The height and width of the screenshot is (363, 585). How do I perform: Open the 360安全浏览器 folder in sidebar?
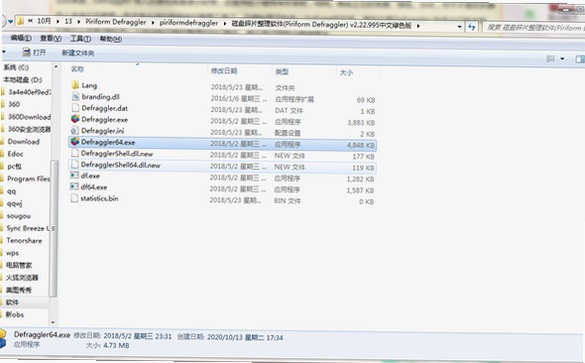coord(29,129)
